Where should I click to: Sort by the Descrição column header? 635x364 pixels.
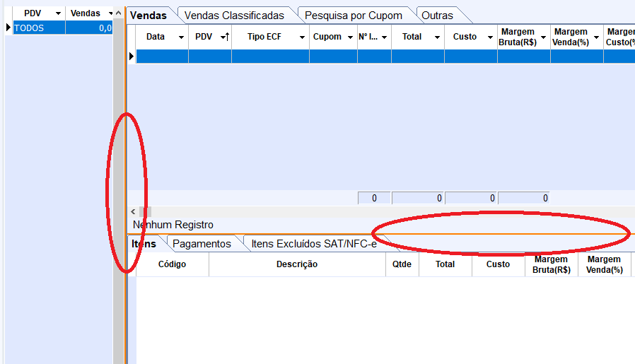[296, 264]
